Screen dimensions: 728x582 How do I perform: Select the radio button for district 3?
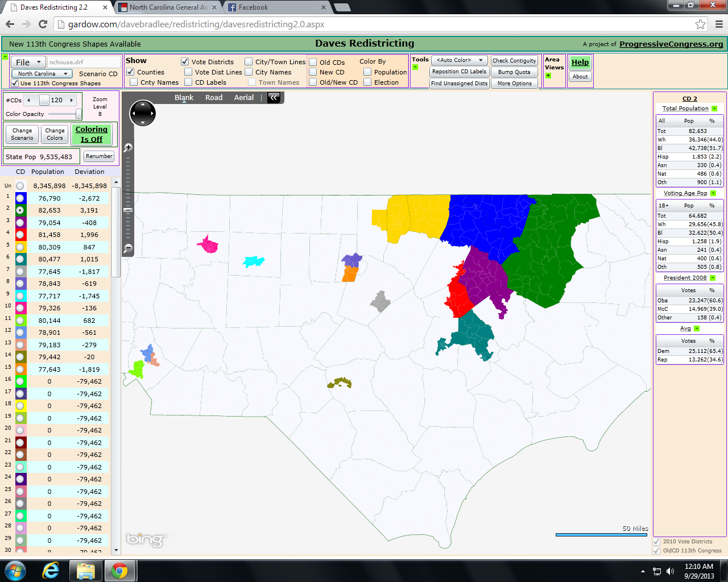click(20, 223)
